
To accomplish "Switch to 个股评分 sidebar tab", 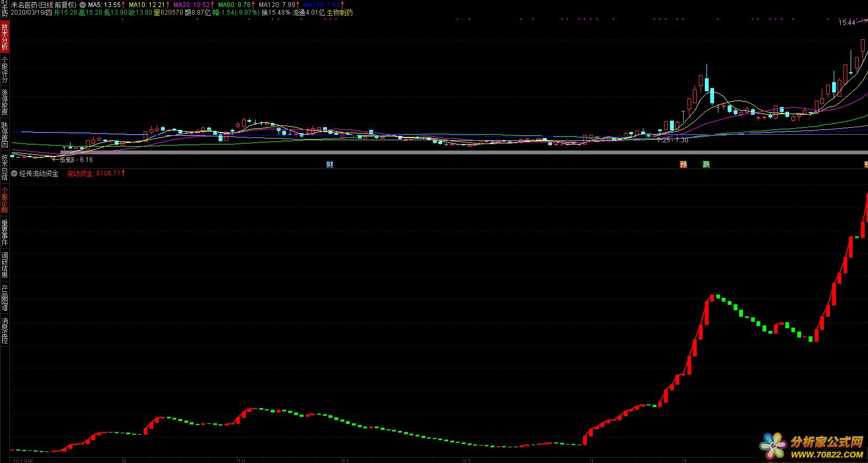I will pos(4,69).
